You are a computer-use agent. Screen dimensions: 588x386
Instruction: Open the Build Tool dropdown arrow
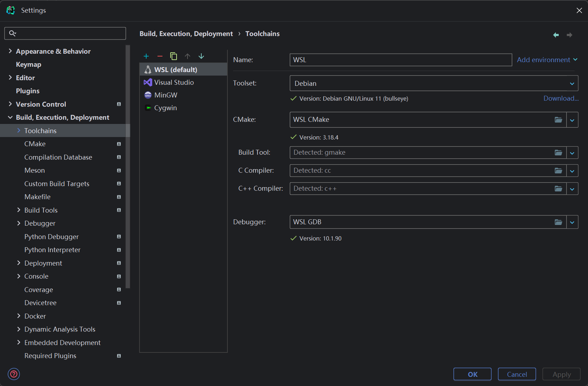[572, 153]
